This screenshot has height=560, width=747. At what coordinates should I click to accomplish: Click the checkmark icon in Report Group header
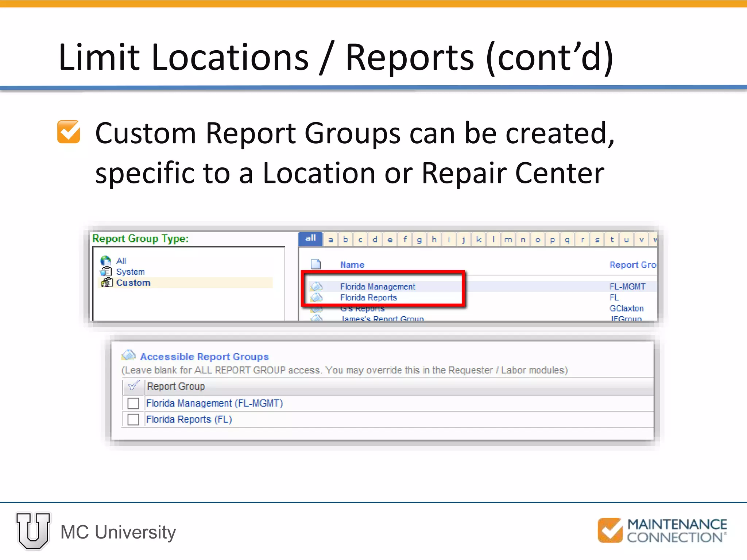click(x=134, y=385)
